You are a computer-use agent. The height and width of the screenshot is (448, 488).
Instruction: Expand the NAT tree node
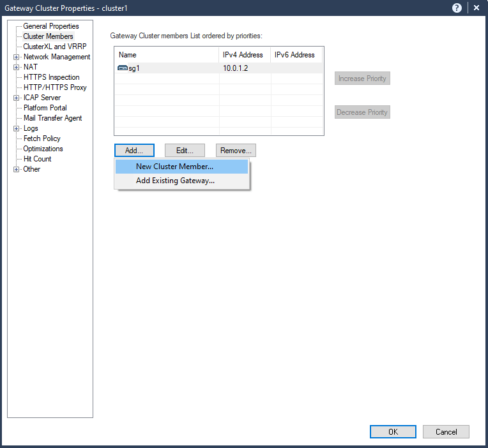coord(16,67)
